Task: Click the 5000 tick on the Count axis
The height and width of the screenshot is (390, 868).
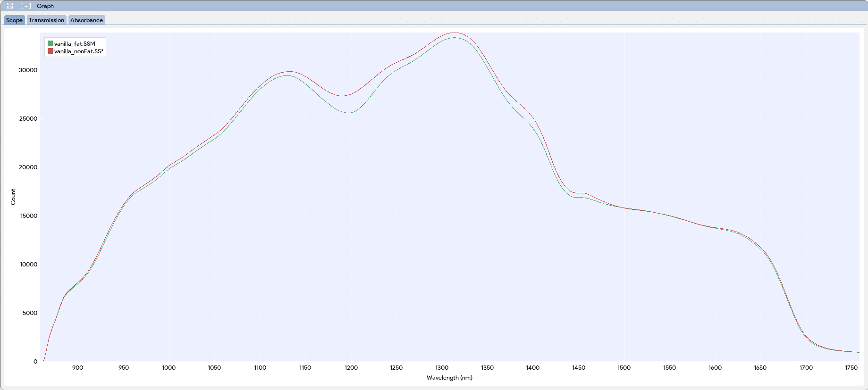Action: pos(30,313)
